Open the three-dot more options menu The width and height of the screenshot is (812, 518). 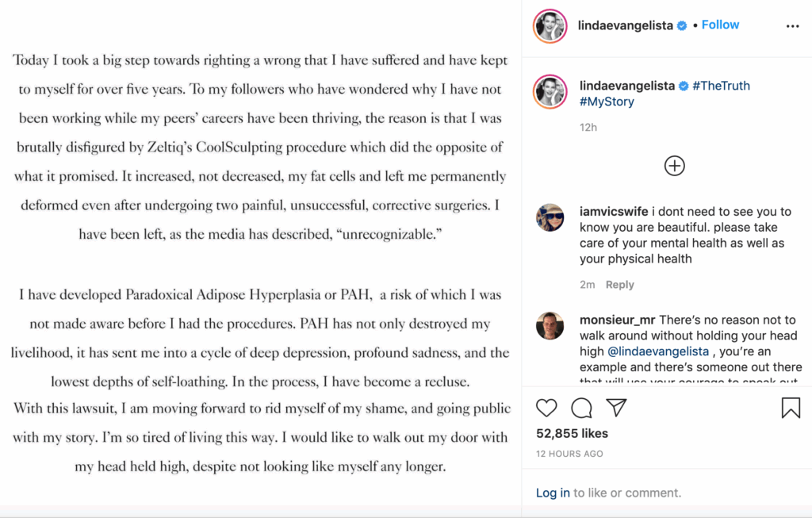tap(792, 26)
